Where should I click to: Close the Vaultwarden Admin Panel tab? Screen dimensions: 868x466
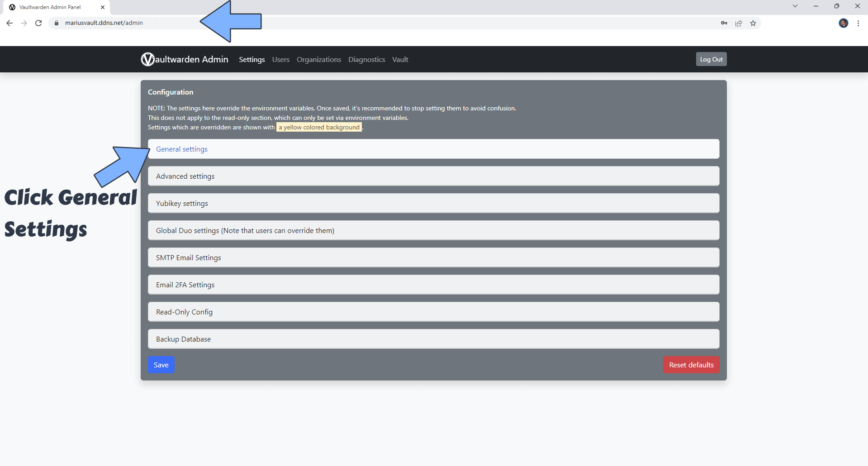[x=103, y=7]
